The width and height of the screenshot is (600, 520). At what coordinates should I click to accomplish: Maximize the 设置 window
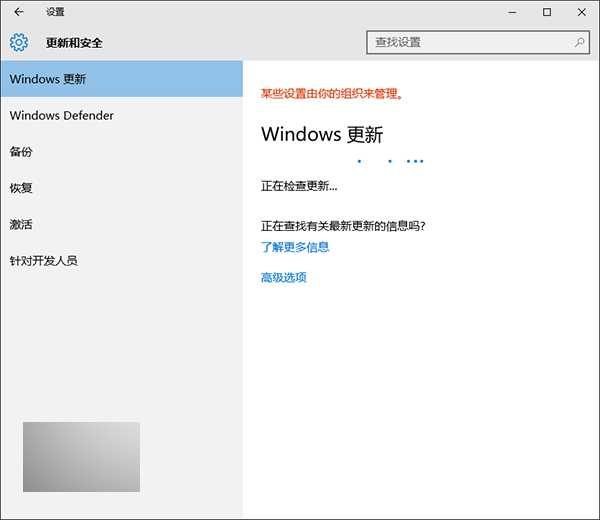[547, 12]
